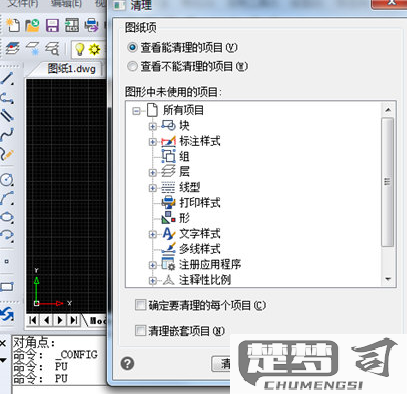The height and width of the screenshot is (394, 407).
Task: Expand the 注册应用程序 tree node
Action: click(153, 265)
